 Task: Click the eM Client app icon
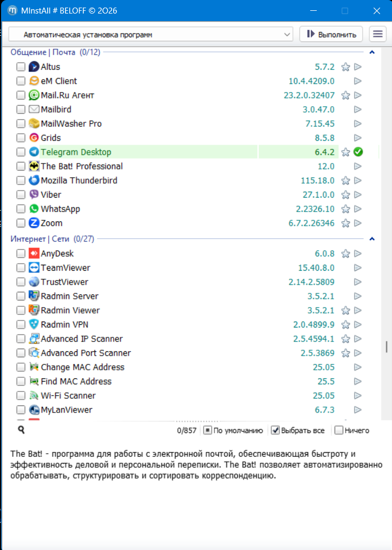34,81
